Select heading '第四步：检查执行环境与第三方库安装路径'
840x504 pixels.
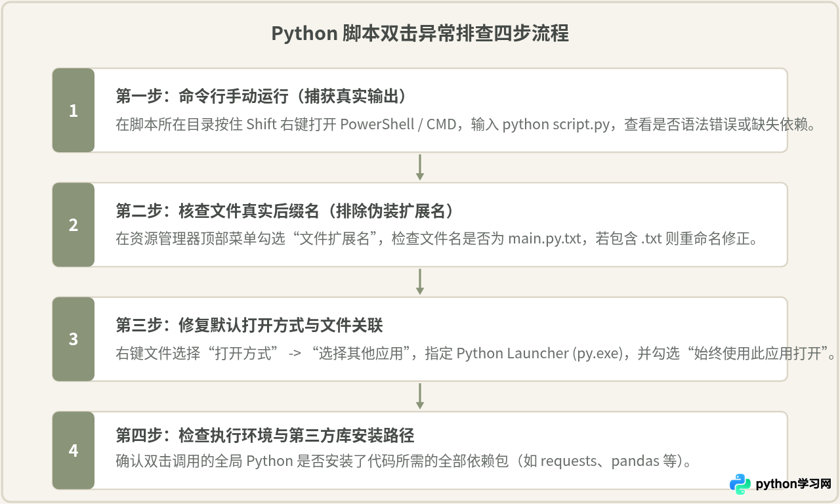265,436
